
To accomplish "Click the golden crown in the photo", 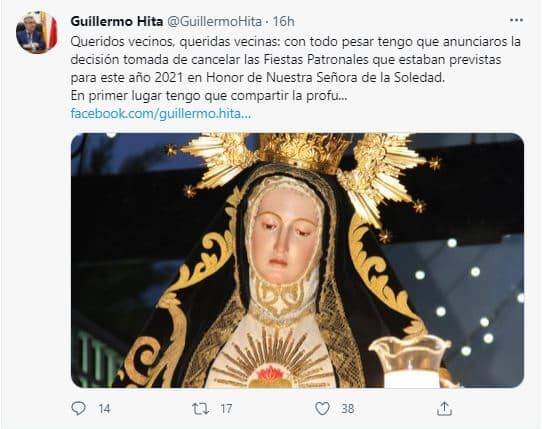I will coord(303,152).
